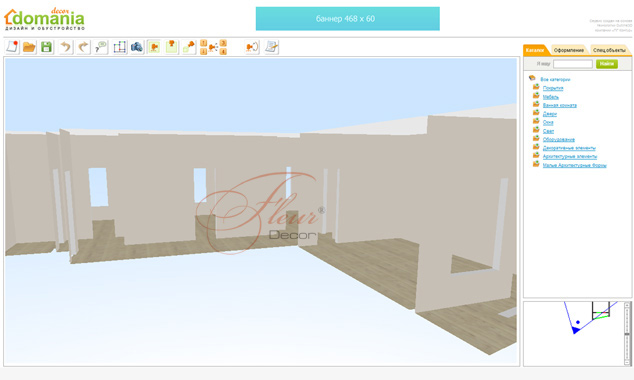Screen dimensions: 634x380
Task: Switch to the 2D floor plan editor icon
Action: click(x=120, y=47)
